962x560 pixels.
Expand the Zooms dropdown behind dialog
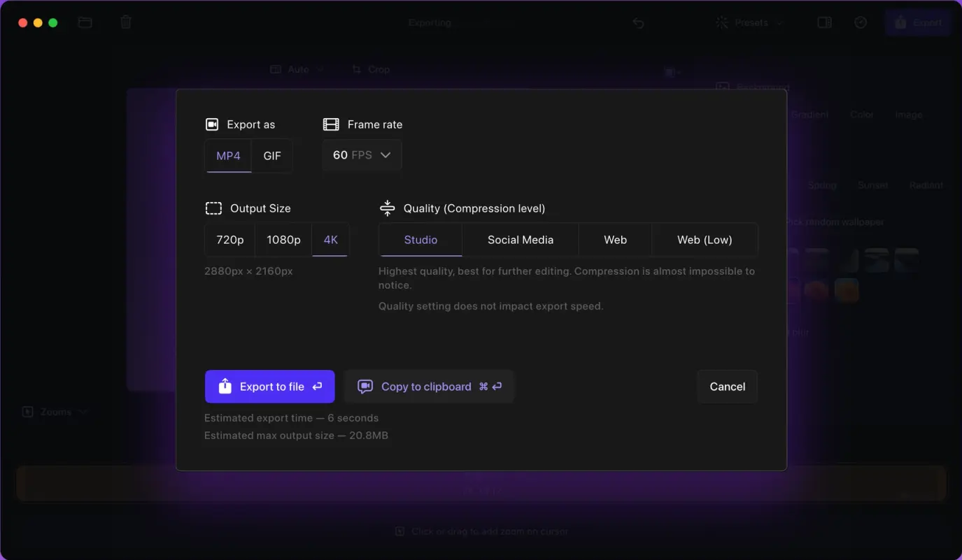(x=55, y=412)
